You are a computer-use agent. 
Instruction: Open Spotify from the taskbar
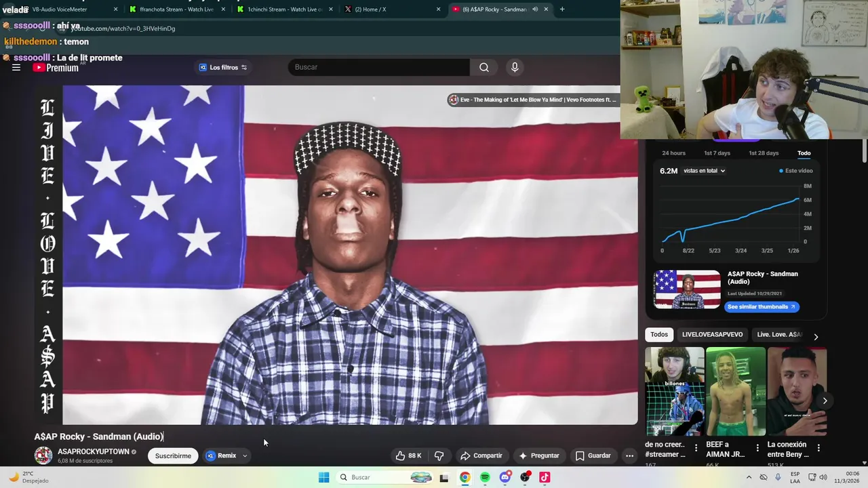tap(485, 477)
